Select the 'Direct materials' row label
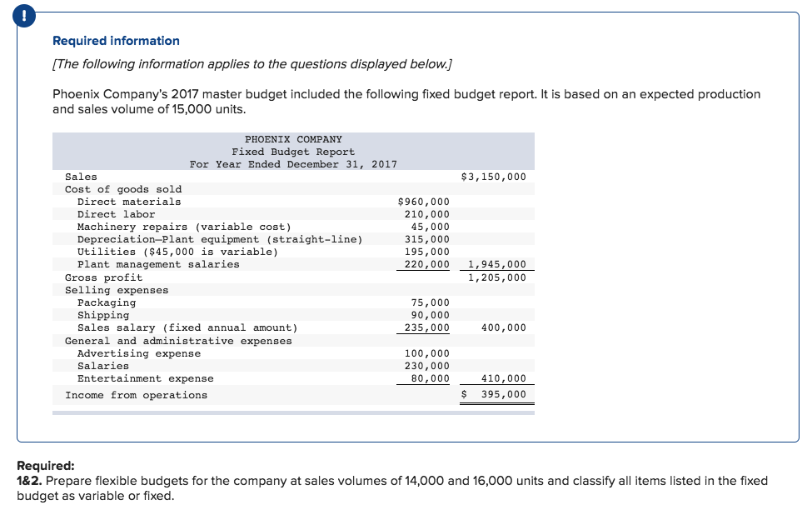 [129, 202]
